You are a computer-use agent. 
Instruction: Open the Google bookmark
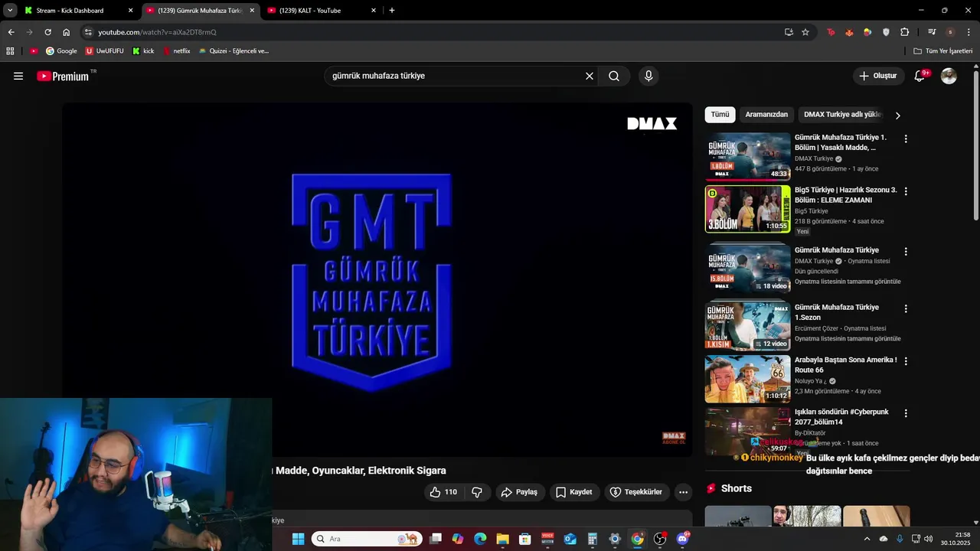click(x=61, y=51)
